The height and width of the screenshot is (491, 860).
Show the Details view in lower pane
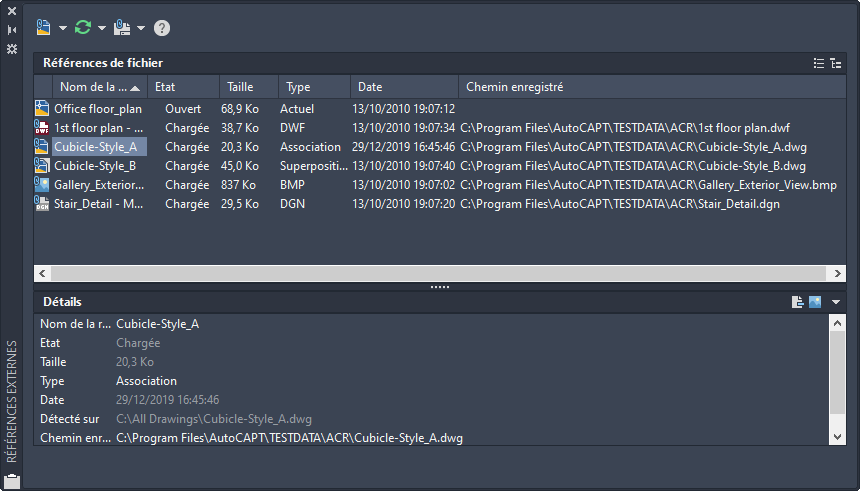click(798, 301)
